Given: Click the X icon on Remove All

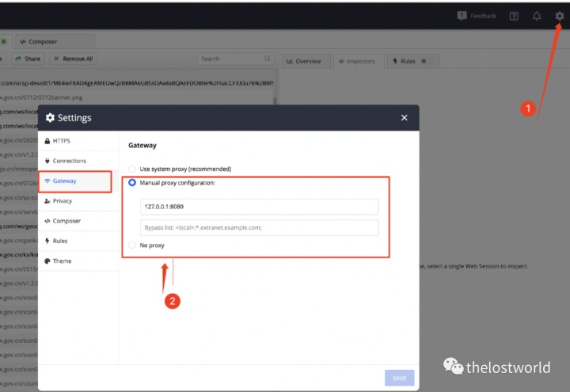Looking at the screenshot, I should (x=56, y=59).
